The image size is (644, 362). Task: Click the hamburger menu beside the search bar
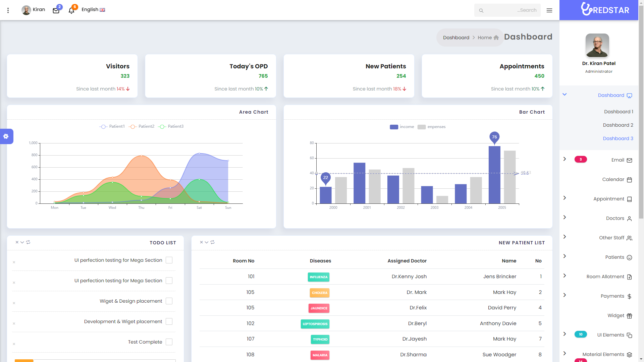click(549, 10)
